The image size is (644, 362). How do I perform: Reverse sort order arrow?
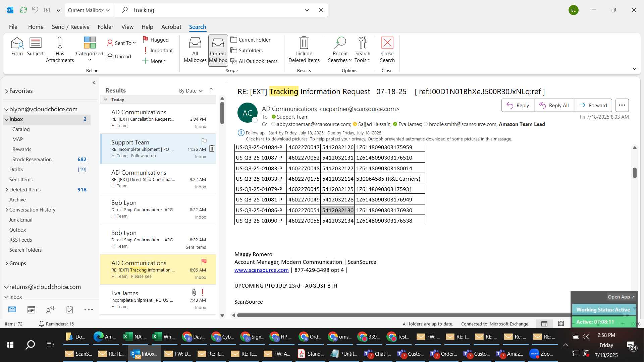[x=211, y=90]
